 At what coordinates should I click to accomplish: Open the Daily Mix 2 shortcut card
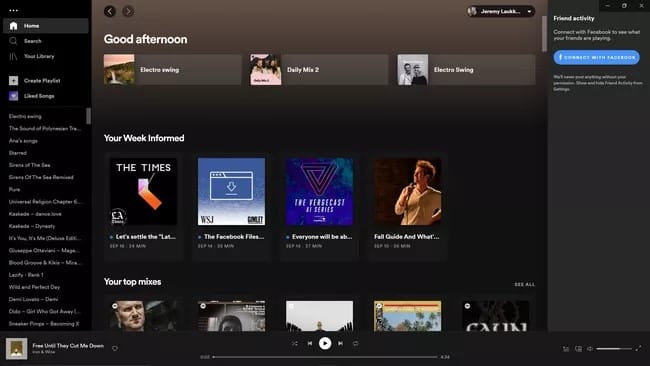tap(319, 70)
